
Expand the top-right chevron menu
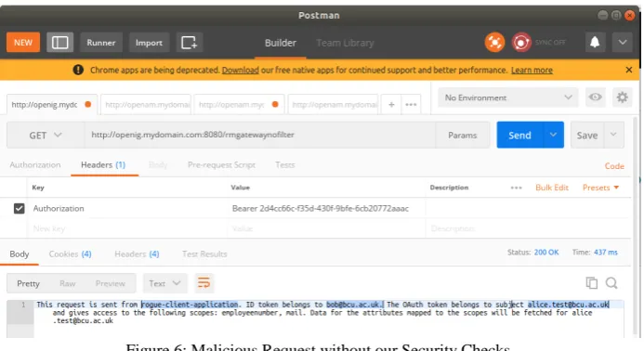click(x=623, y=43)
